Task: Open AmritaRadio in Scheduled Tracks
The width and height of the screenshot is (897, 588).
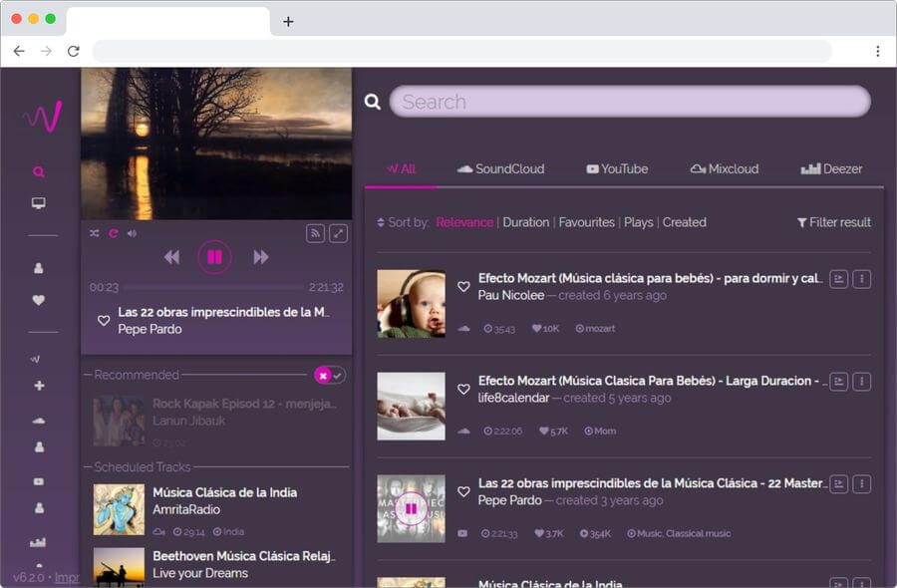Action: click(186, 509)
